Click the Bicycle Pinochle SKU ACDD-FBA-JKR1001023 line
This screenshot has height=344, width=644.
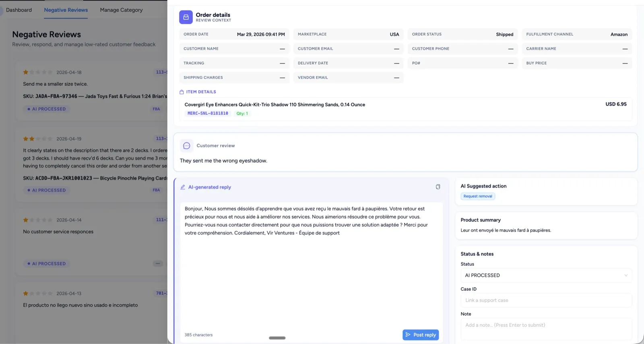click(95, 178)
